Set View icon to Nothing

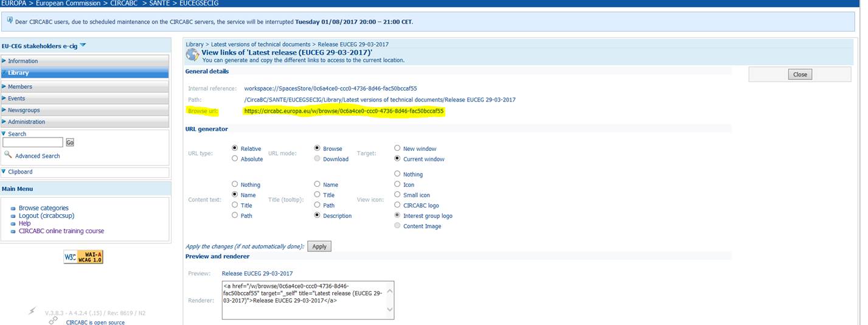click(x=397, y=173)
